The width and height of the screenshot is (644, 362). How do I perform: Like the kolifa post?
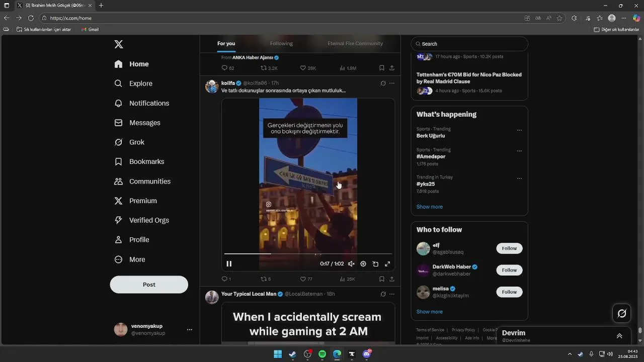(x=306, y=279)
